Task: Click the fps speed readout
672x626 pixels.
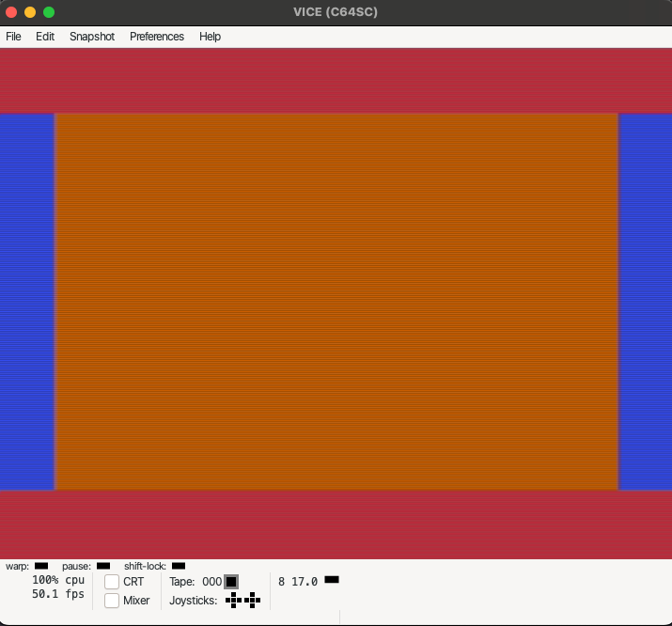Action: click(58, 594)
